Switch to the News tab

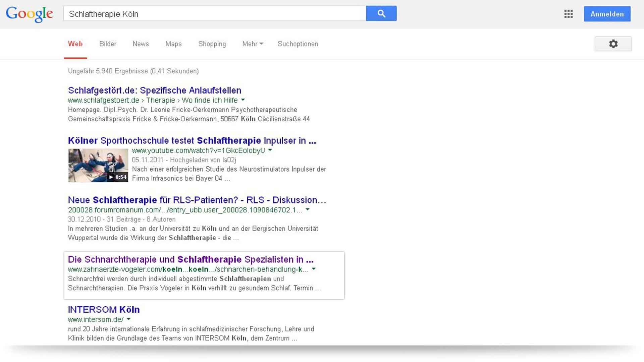tap(141, 44)
